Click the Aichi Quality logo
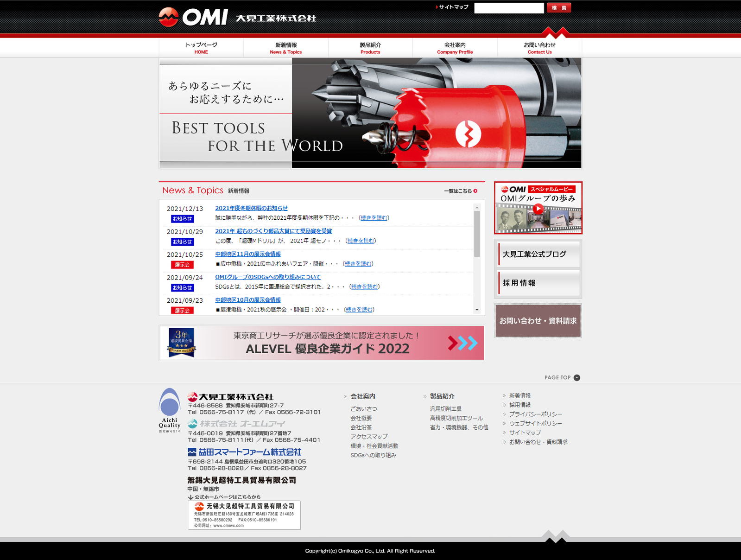Screen dimensions: 741x560 170,410
